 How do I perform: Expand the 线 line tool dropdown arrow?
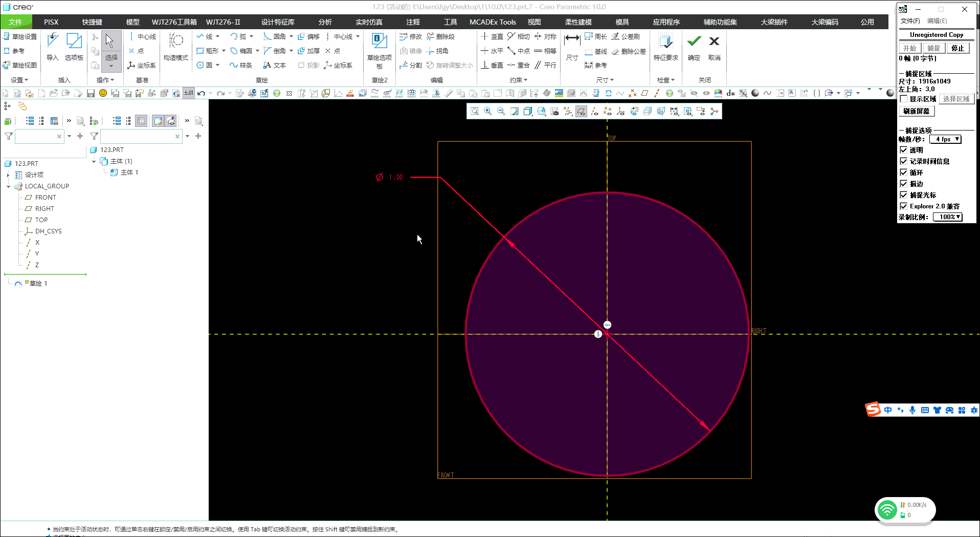point(218,36)
